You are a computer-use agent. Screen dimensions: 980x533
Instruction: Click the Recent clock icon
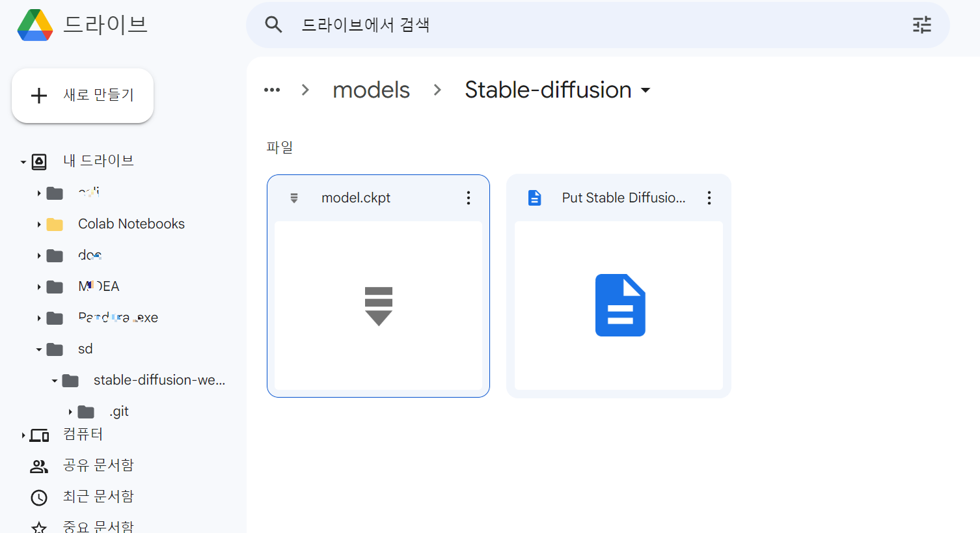point(39,498)
